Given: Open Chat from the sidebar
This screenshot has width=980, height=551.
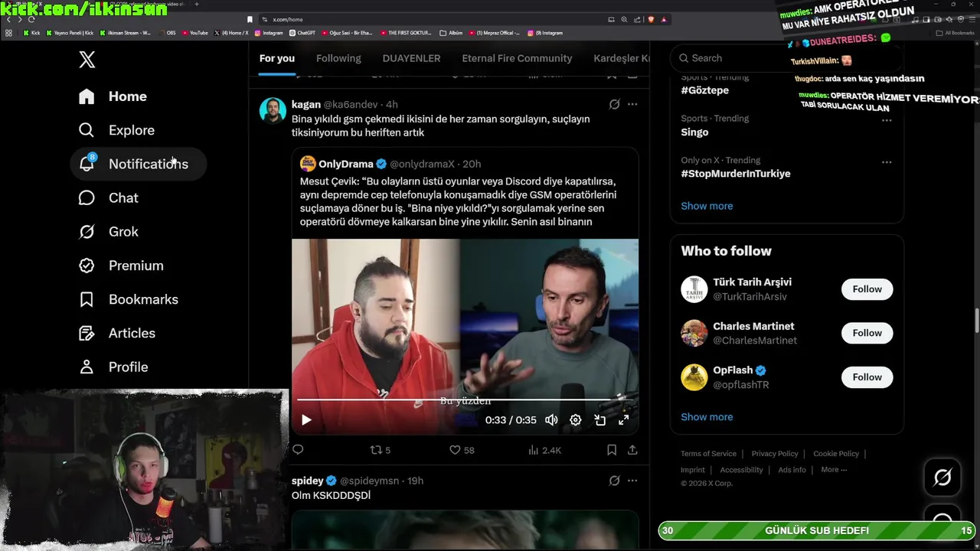Looking at the screenshot, I should pos(108,197).
